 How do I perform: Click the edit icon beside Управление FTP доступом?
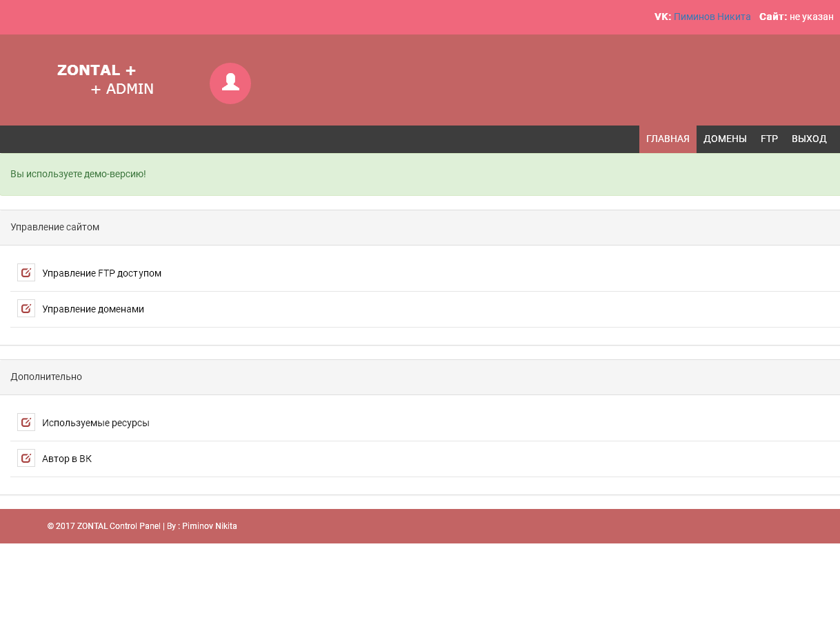tap(26, 272)
